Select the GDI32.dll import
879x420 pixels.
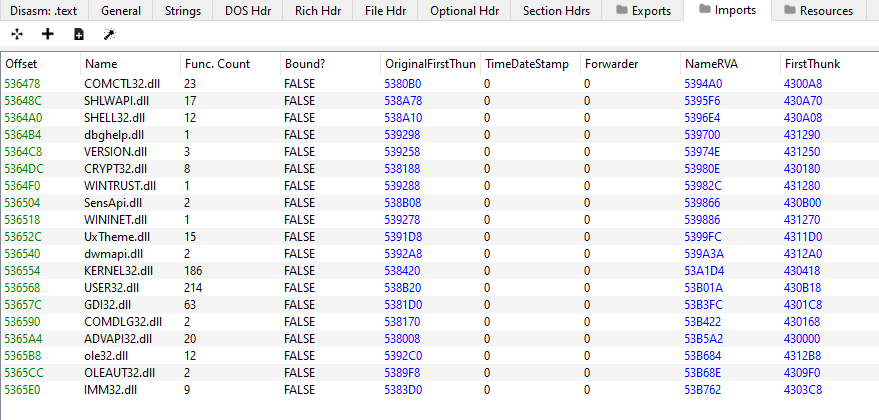(440, 304)
